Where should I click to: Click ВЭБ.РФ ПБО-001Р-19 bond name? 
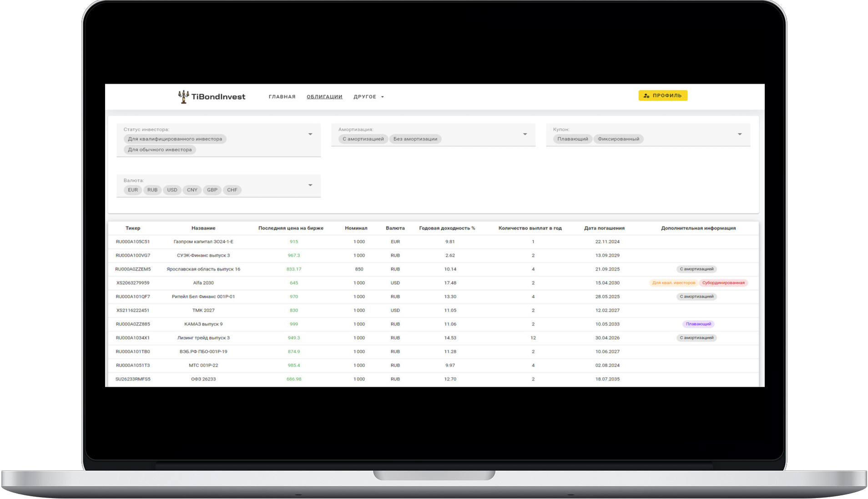pos(203,352)
